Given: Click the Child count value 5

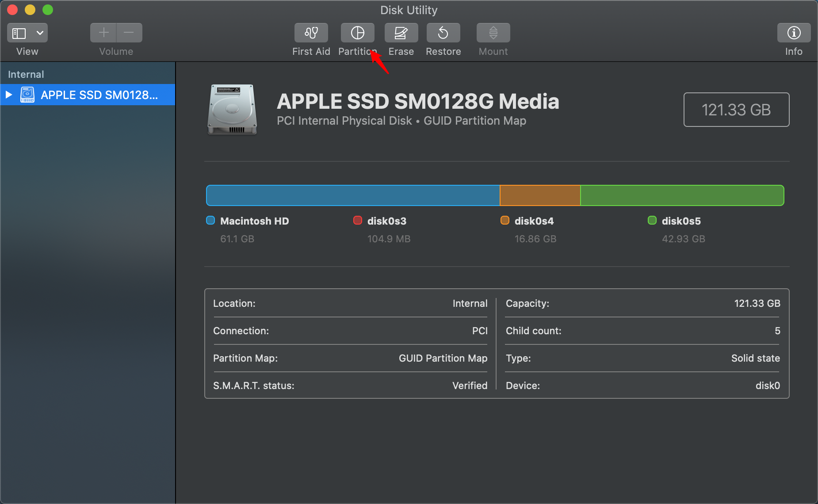Looking at the screenshot, I should coord(777,331).
